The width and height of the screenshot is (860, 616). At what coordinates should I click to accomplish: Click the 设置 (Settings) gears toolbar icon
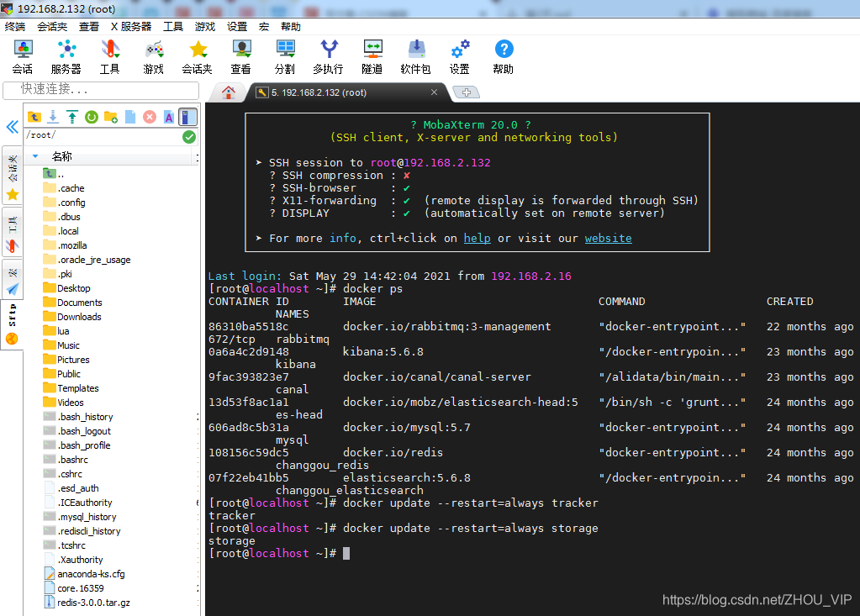tap(460, 57)
